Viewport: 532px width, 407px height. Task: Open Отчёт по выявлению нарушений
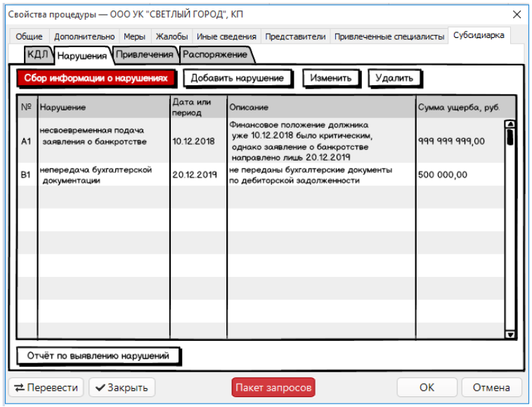[x=98, y=356]
